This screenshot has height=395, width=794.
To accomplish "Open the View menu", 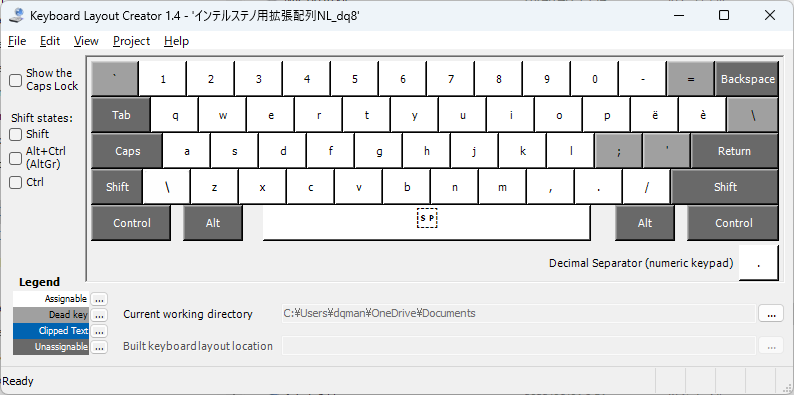I will pos(86,41).
